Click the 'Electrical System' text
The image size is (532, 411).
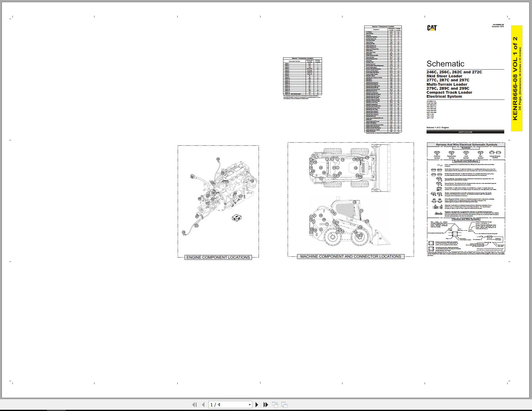[444, 96]
